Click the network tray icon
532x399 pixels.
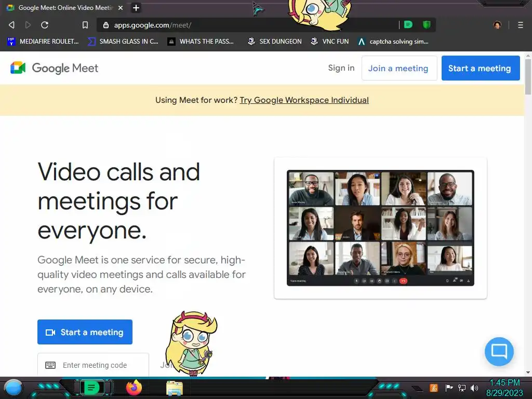coord(462,388)
